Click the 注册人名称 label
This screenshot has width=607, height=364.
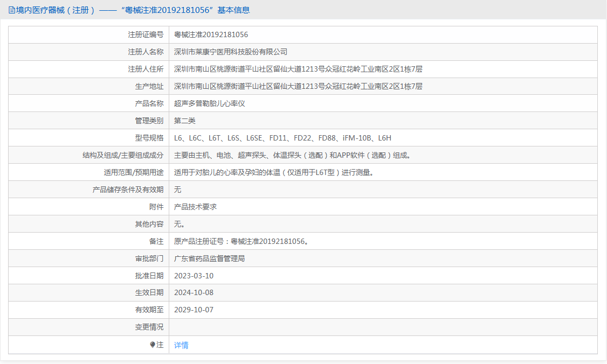146,52
